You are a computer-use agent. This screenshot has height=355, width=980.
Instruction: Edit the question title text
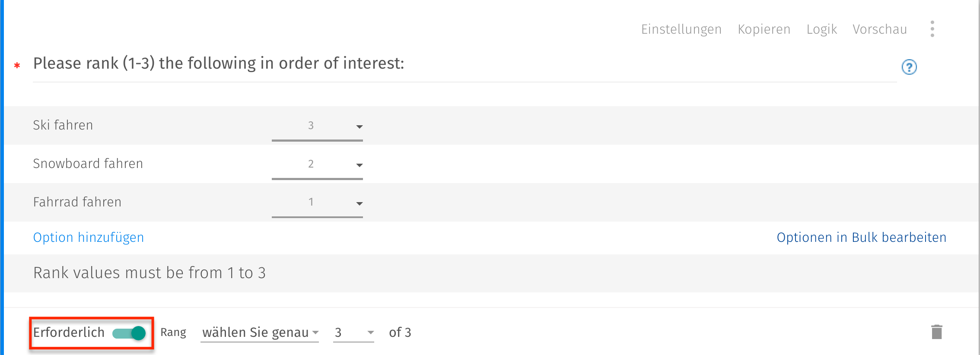(x=219, y=63)
